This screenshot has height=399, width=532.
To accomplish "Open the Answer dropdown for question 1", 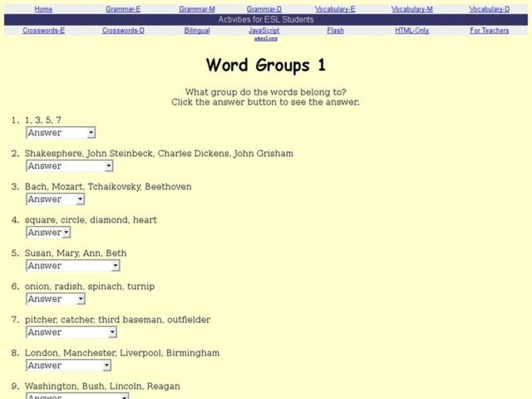I will (x=60, y=132).
